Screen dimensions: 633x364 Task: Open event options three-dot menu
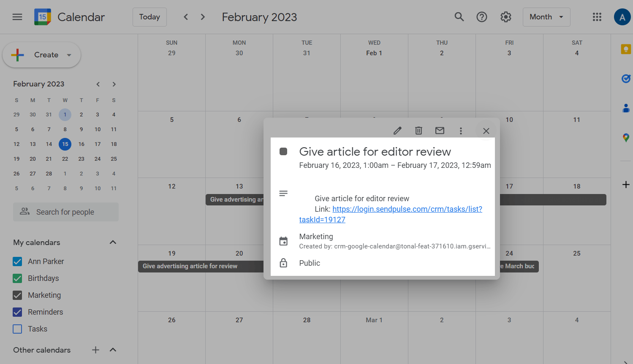click(x=461, y=131)
